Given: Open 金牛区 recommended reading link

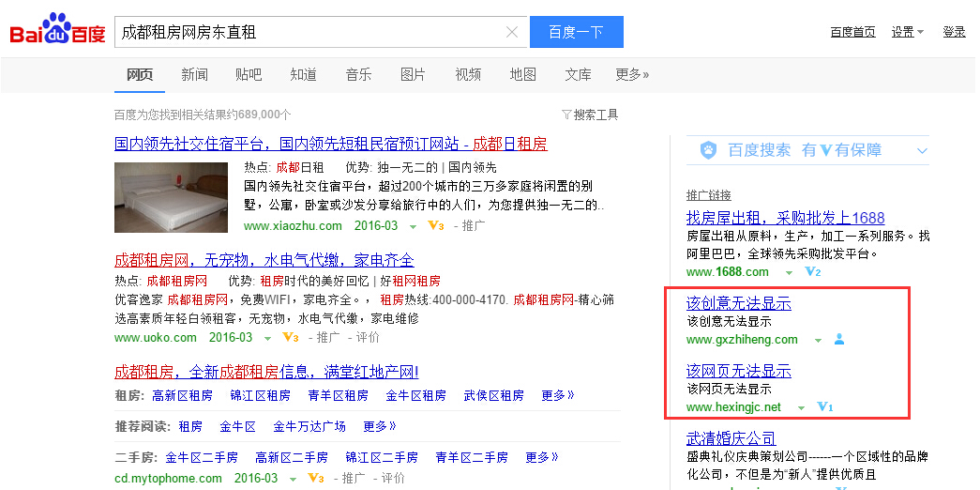Looking at the screenshot, I should [237, 427].
